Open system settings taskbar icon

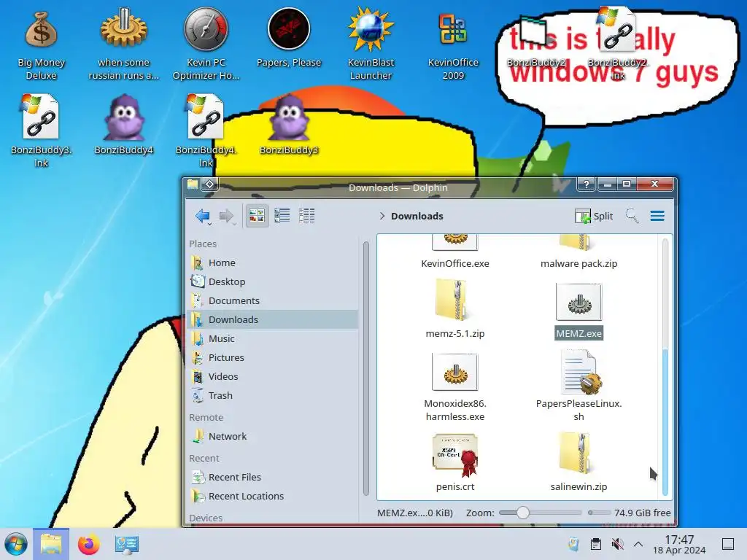click(x=126, y=544)
